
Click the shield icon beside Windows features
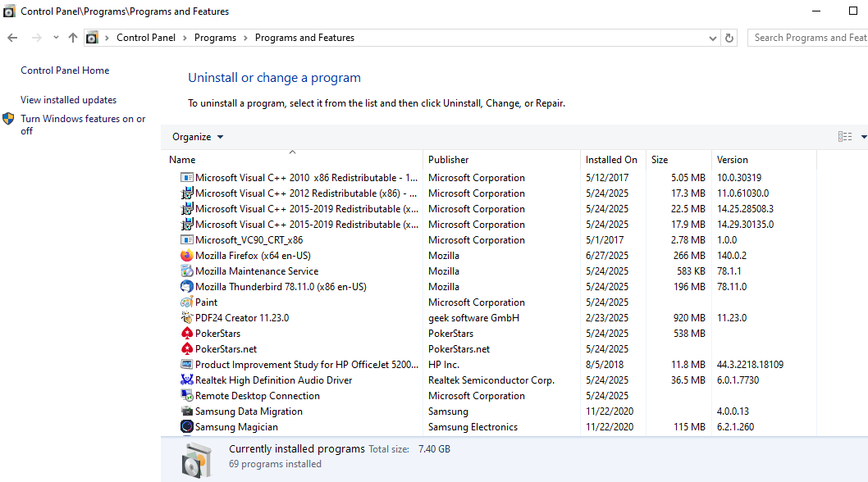[8, 118]
